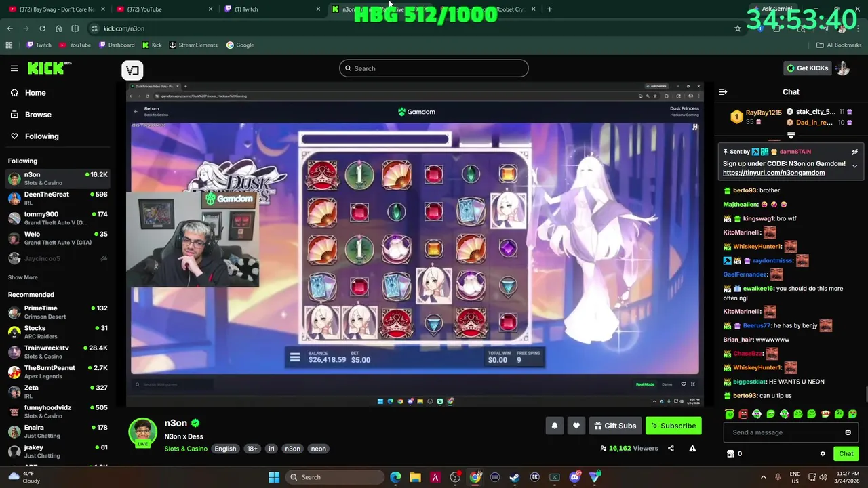The height and width of the screenshot is (488, 868).
Task: Expand the gift leaderboard in chat
Action: (x=791, y=136)
